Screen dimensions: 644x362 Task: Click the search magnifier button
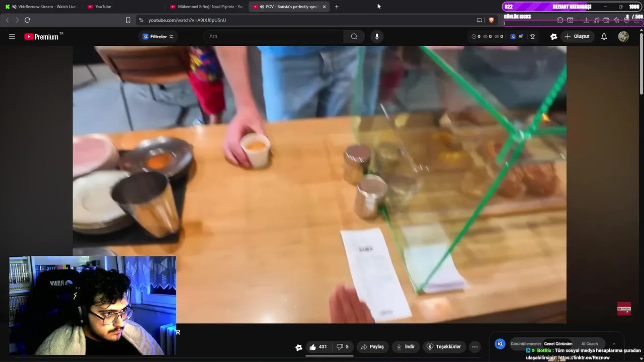coord(354,36)
